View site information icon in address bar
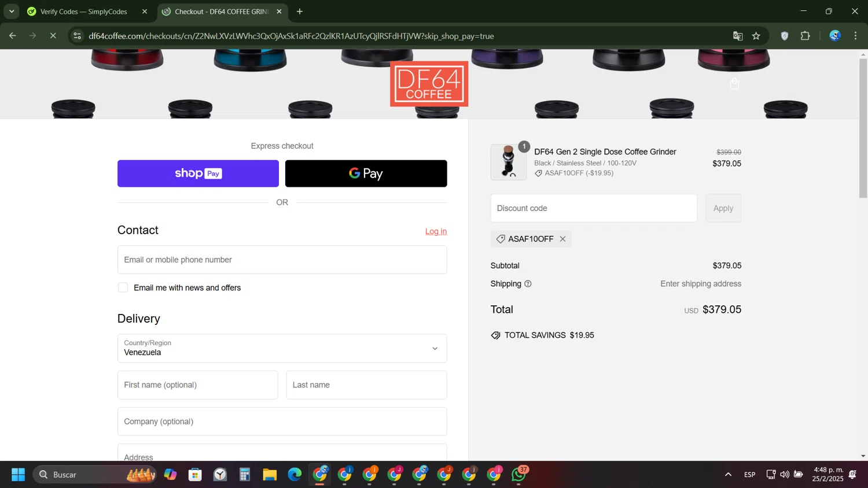Screen dimensions: 868x488 point(77,36)
